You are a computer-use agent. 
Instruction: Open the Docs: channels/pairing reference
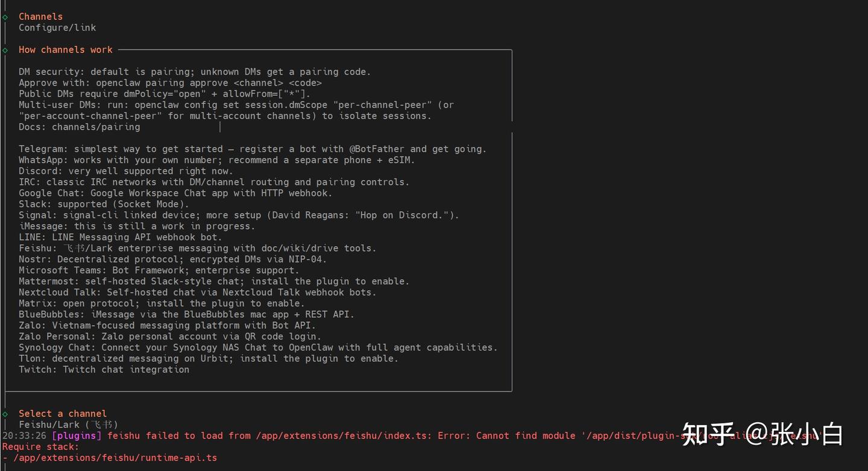pos(79,127)
